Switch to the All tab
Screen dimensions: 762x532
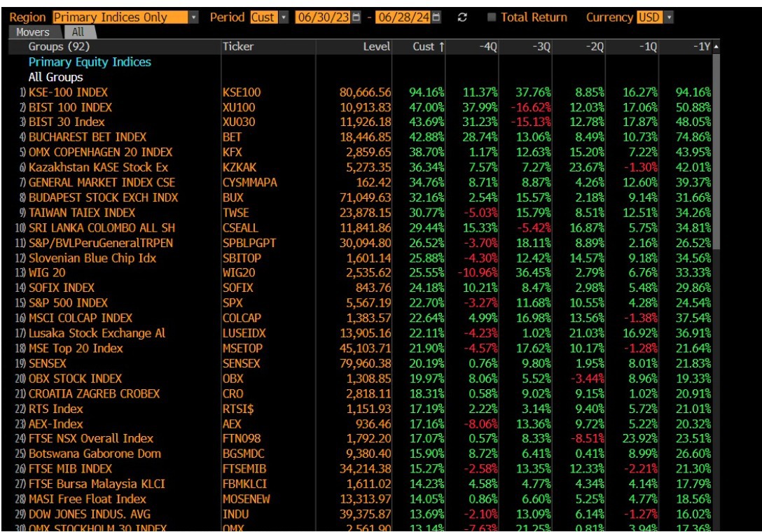coord(78,32)
